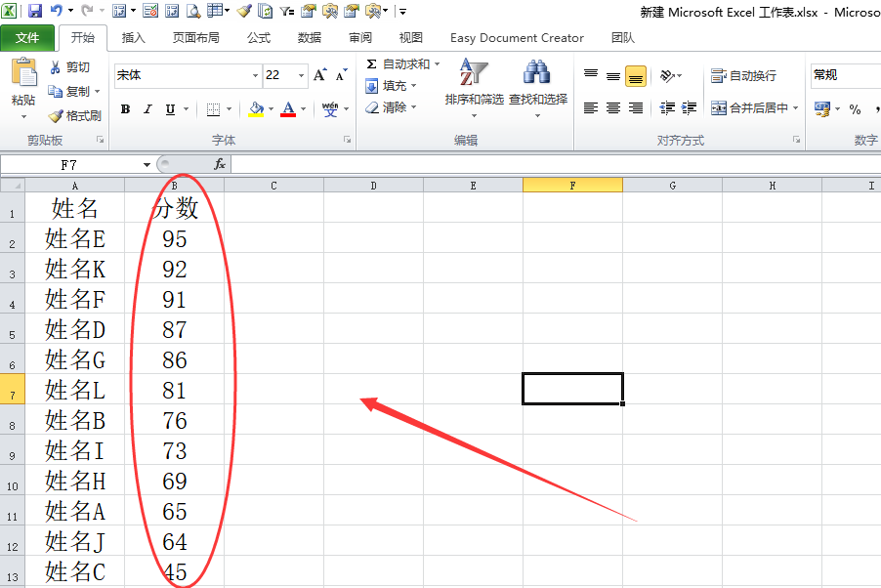
Task: Open Sort and Filter (排序和筛选)
Action: point(475,89)
